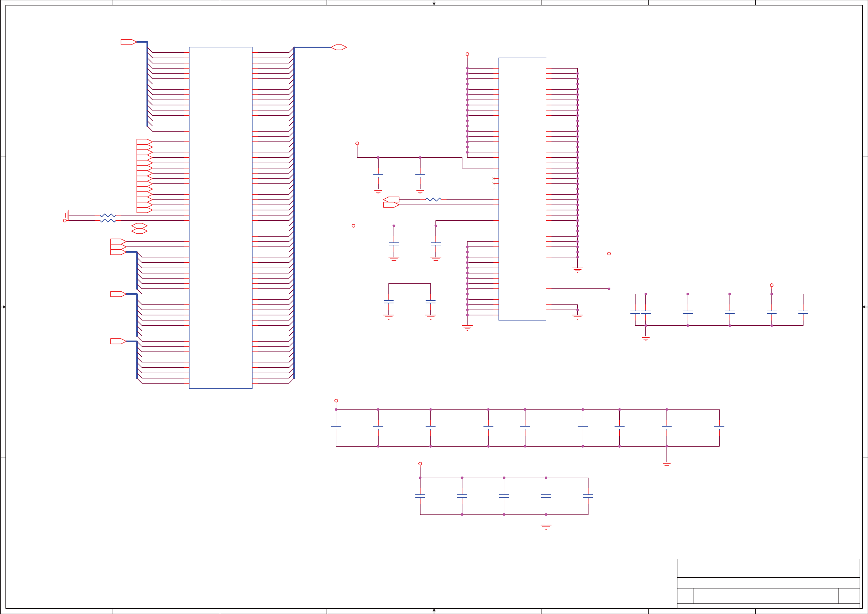Select power circle above the five-capacitor row
This screenshot has height=614, width=868.
point(420,463)
